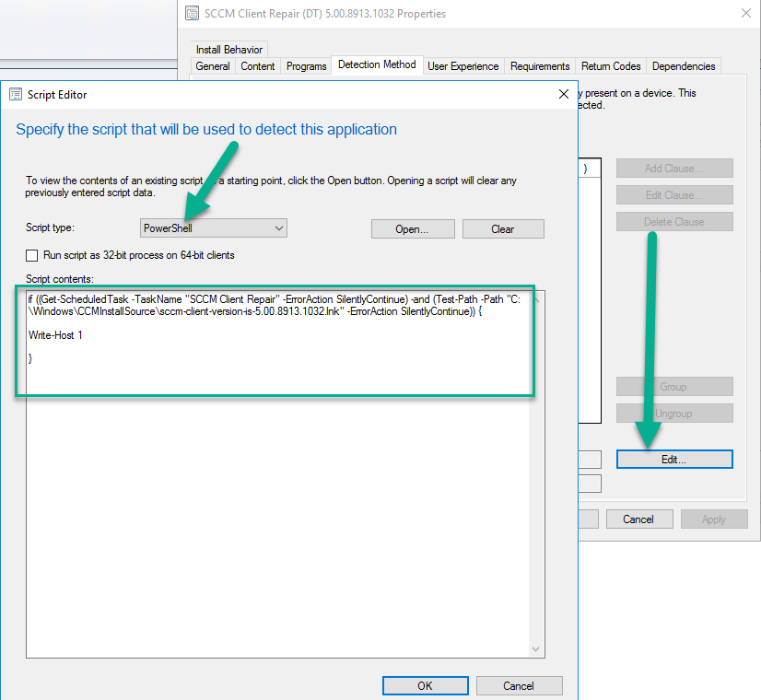
Task: Click the Group button
Action: [x=674, y=387]
